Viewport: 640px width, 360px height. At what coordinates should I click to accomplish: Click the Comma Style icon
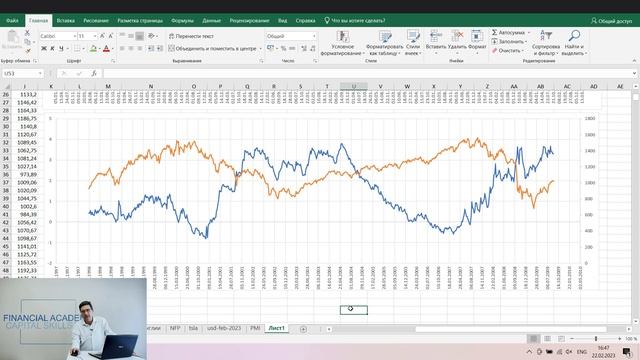pyautogui.click(x=292, y=49)
